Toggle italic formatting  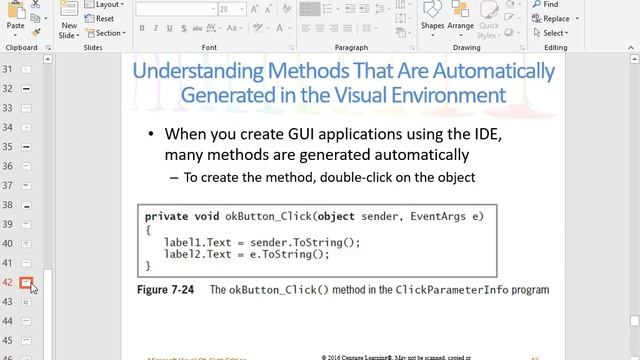(156, 28)
